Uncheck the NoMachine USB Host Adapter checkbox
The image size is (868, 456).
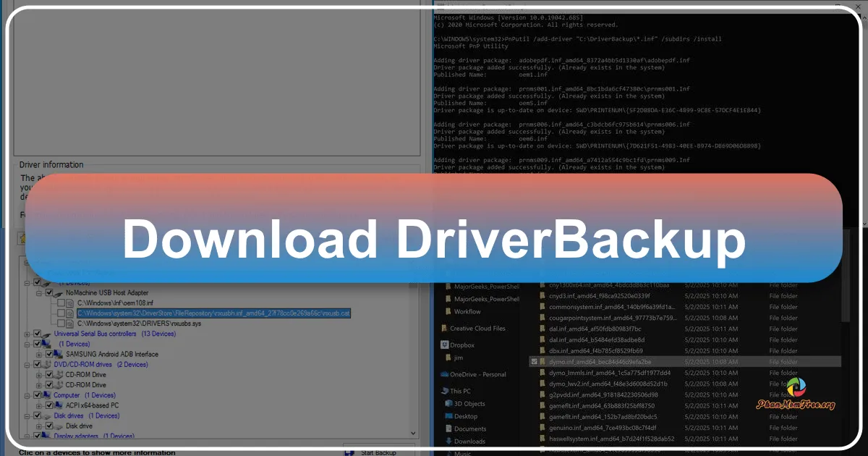[x=48, y=292]
